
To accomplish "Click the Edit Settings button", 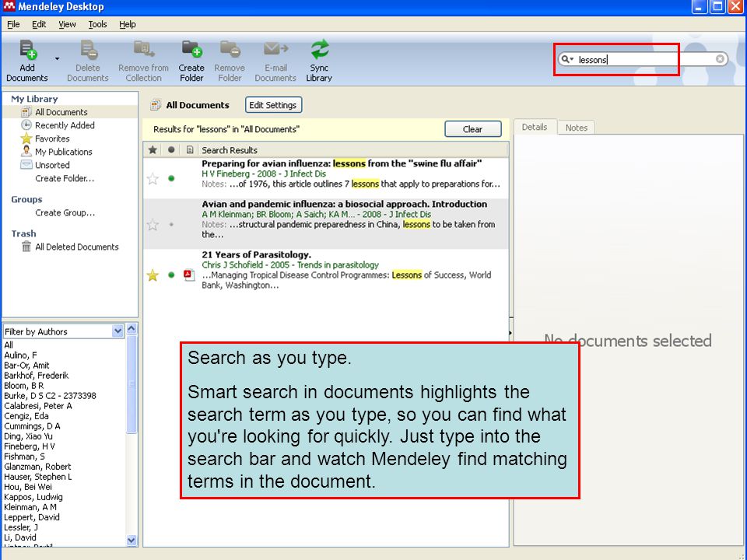I will (x=273, y=105).
